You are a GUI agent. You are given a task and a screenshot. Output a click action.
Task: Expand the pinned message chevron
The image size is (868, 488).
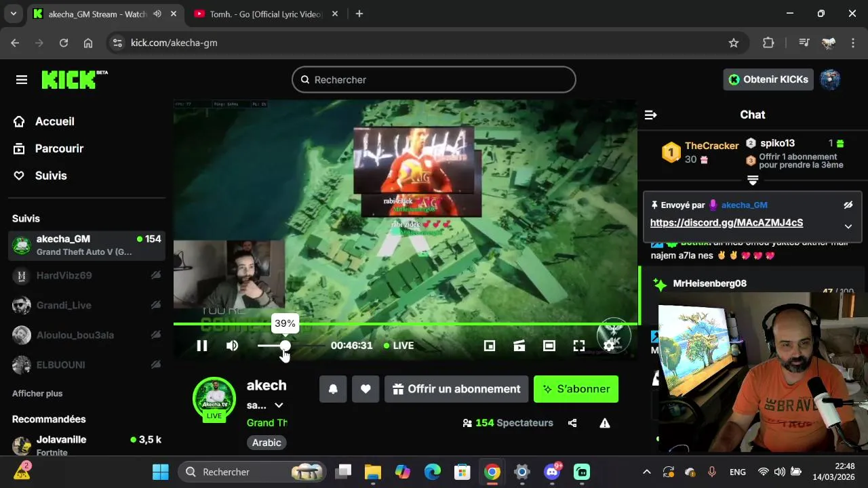click(848, 226)
